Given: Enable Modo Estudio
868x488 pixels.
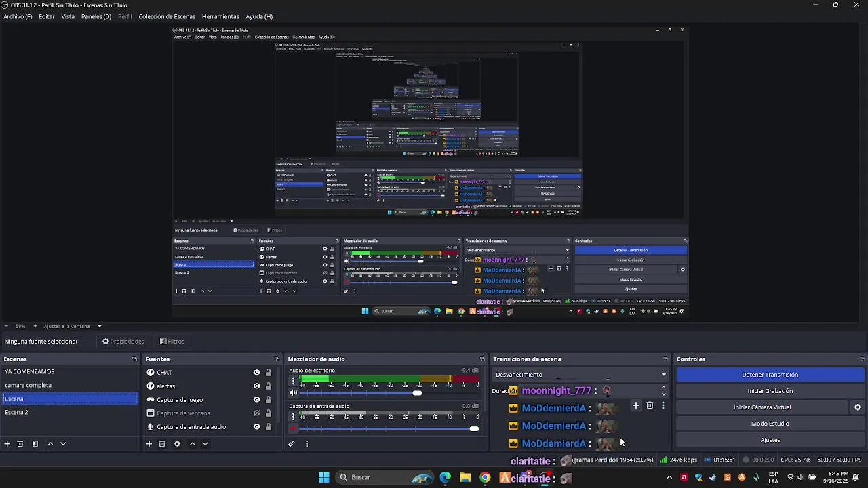Looking at the screenshot, I should [x=770, y=424].
